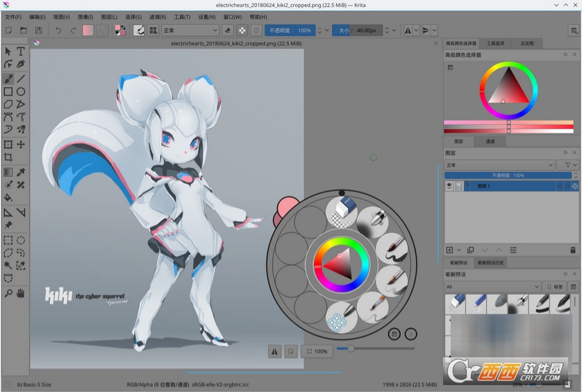The image size is (582, 392).
Task: Delete layer with the trash icon
Action: pyautogui.click(x=573, y=250)
